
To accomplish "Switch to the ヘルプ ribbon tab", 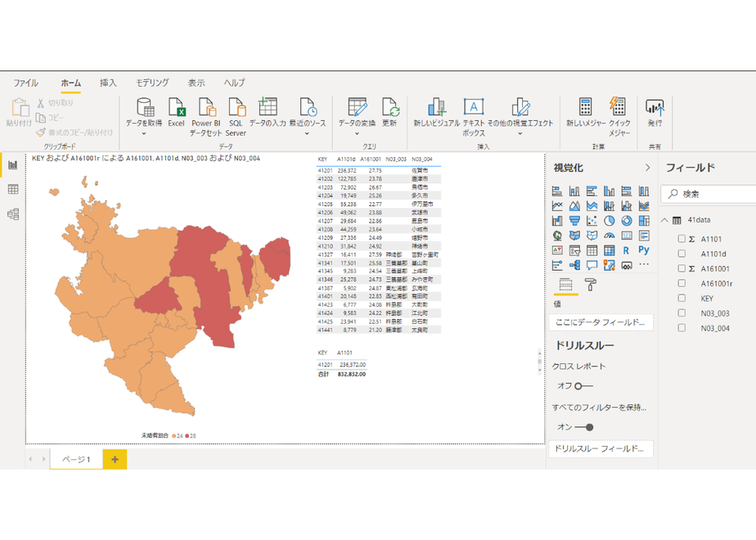I will pos(234,83).
